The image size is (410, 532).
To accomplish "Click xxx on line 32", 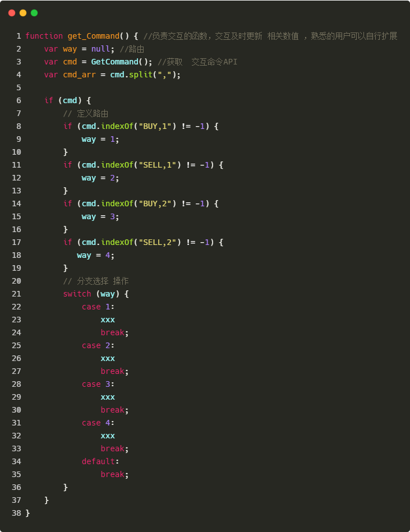I will pos(108,436).
